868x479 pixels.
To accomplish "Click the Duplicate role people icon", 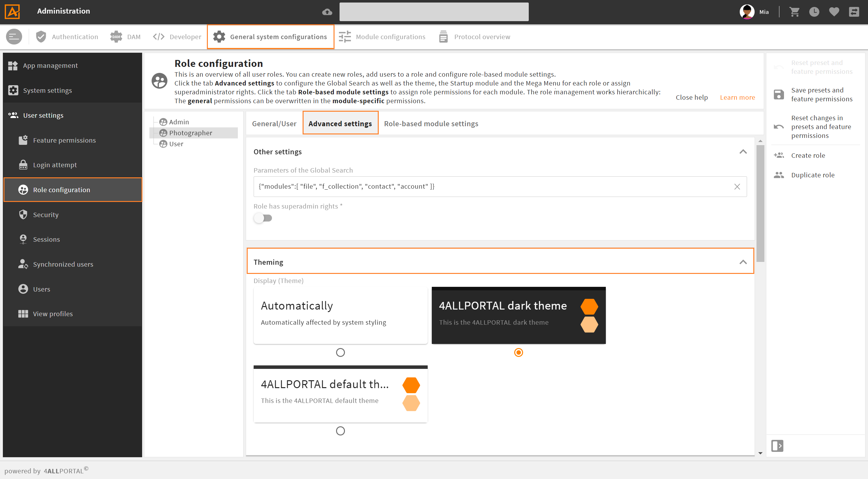I will pyautogui.click(x=779, y=175).
